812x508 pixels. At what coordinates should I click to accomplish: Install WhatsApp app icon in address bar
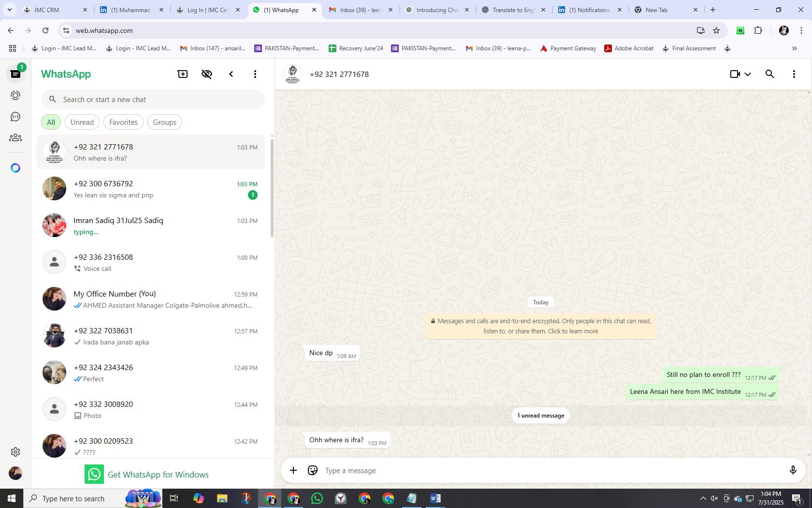(x=700, y=30)
